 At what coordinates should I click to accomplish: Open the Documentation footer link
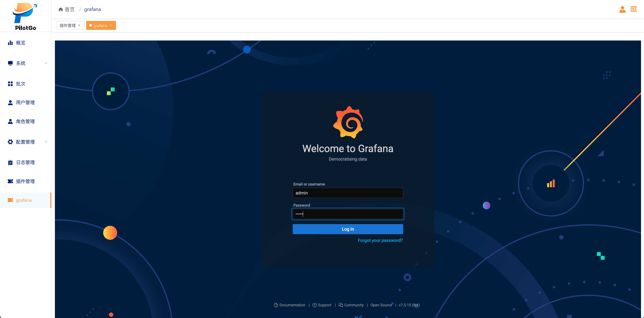click(292, 305)
